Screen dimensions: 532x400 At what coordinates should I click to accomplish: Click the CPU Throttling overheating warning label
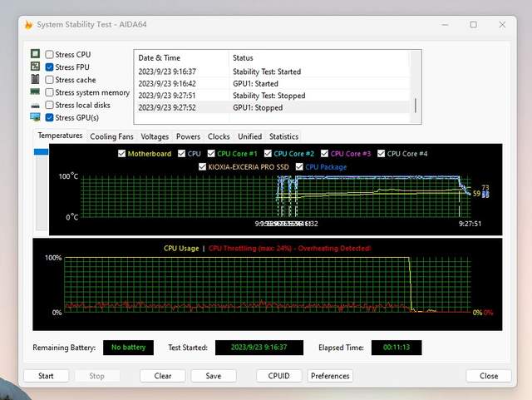(290, 248)
